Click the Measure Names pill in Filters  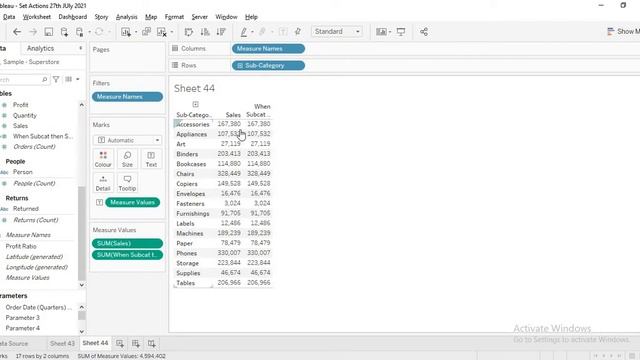point(127,97)
